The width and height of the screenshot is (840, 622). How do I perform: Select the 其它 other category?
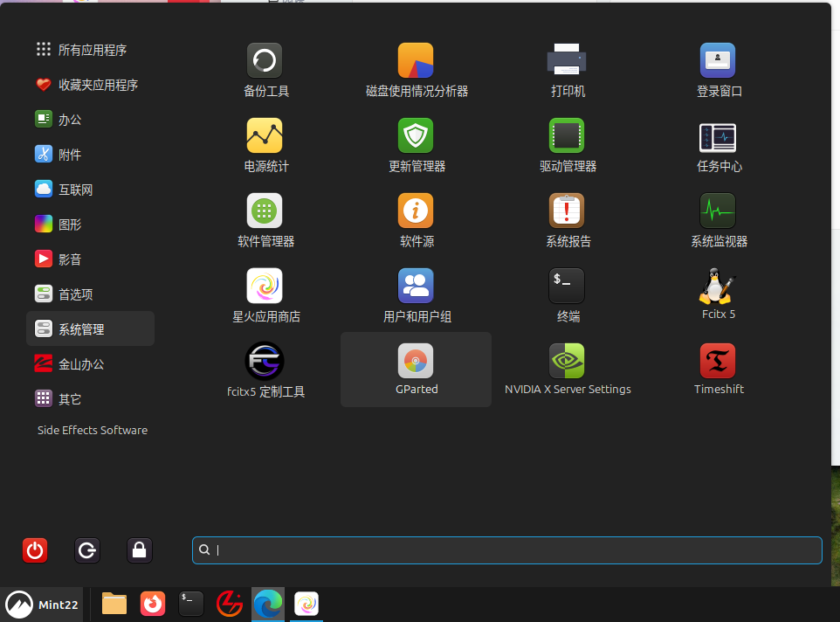click(x=90, y=399)
